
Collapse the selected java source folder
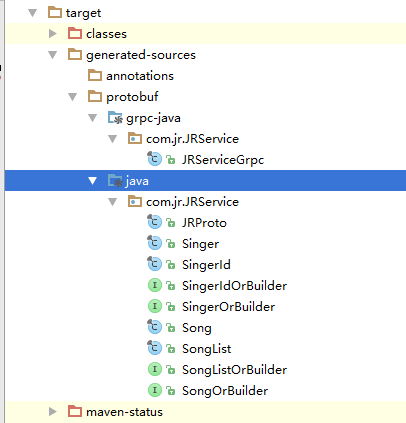(93, 181)
